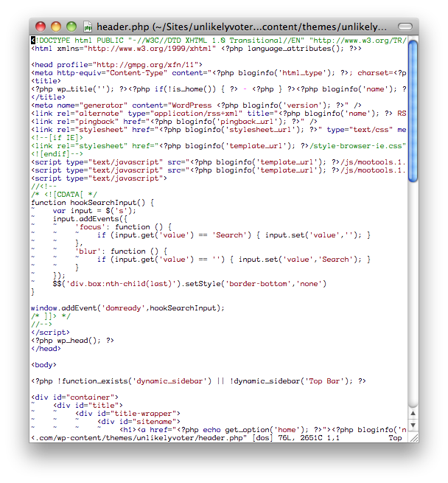
Task: Click the "Content-Type" string
Action: (x=139, y=73)
